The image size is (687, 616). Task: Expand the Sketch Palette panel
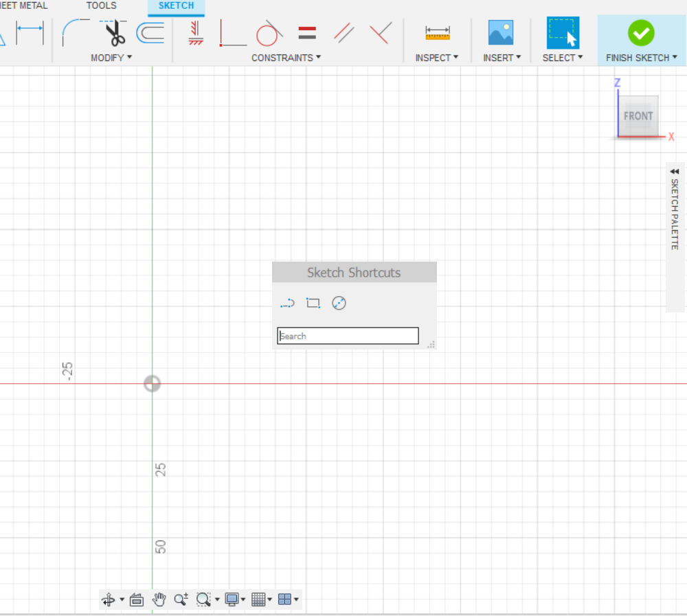pos(674,172)
